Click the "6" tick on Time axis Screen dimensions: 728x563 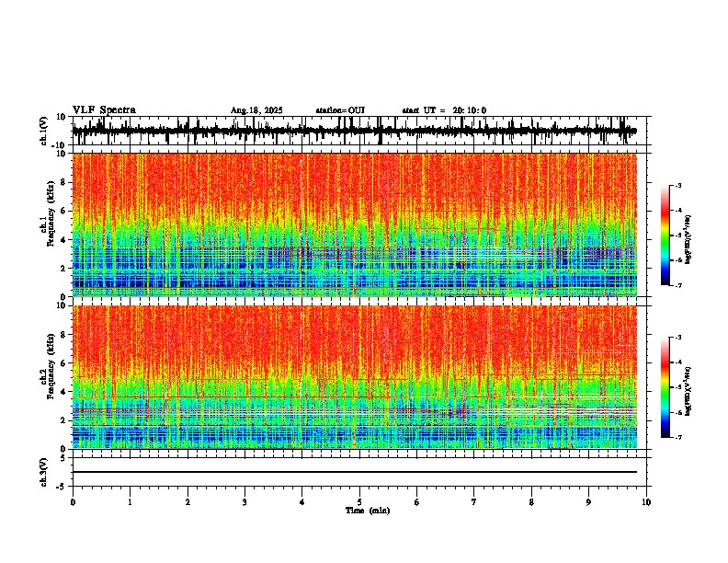tap(417, 502)
